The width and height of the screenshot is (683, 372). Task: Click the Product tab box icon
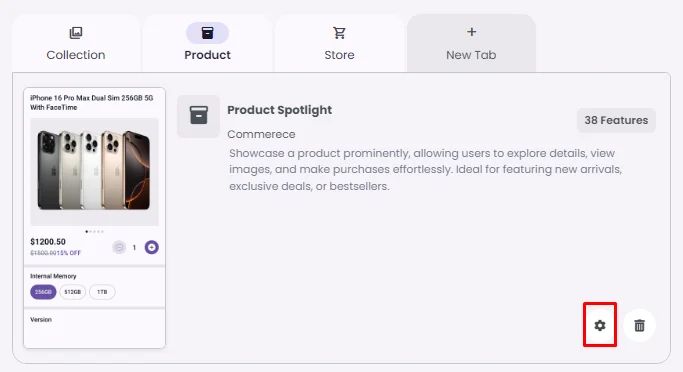click(x=207, y=33)
